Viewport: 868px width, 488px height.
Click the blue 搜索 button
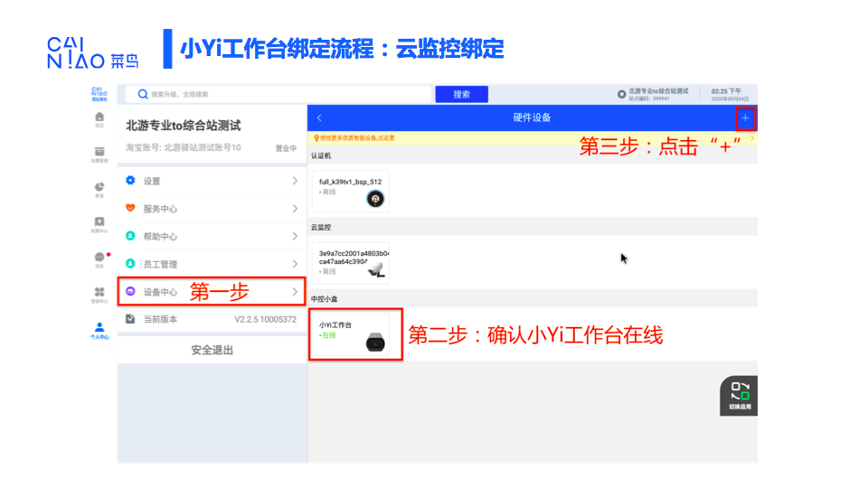pyautogui.click(x=462, y=94)
